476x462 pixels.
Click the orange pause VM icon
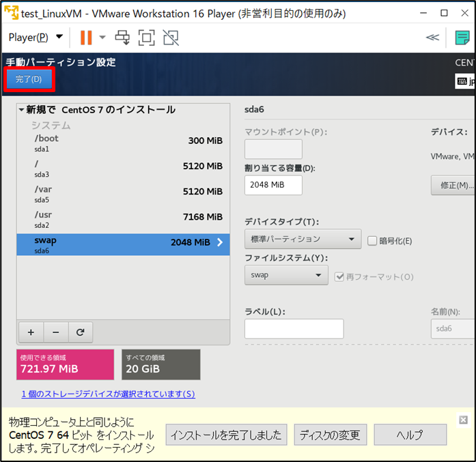[x=86, y=38]
